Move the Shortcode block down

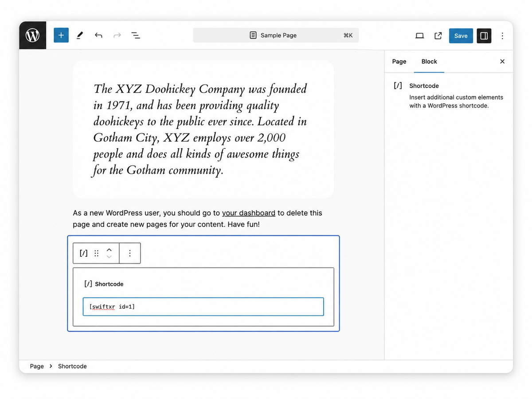click(109, 257)
